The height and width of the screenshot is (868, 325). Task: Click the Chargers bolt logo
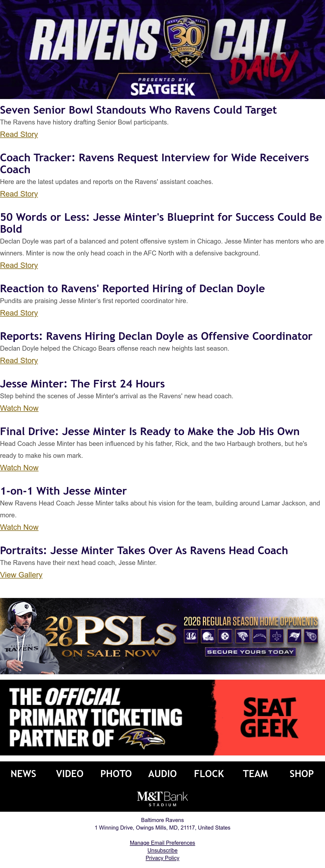tap(260, 636)
